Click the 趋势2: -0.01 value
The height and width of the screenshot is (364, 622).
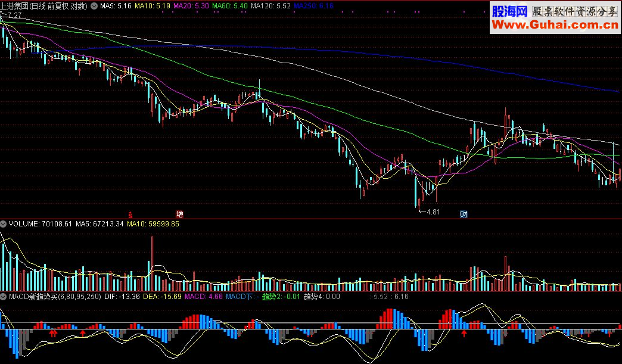[281, 297]
